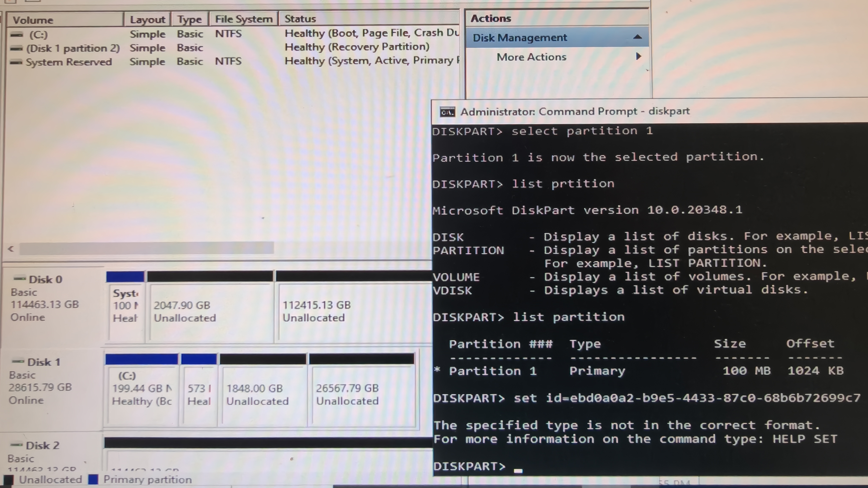This screenshot has width=868, height=488.
Task: Click the blue Primary partition legend swatch
Action: pos(93,479)
